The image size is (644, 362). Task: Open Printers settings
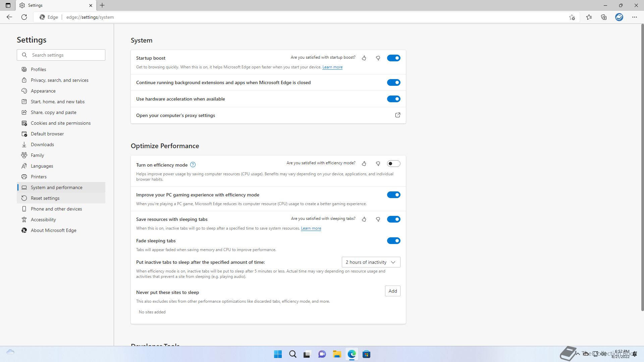pos(61,177)
